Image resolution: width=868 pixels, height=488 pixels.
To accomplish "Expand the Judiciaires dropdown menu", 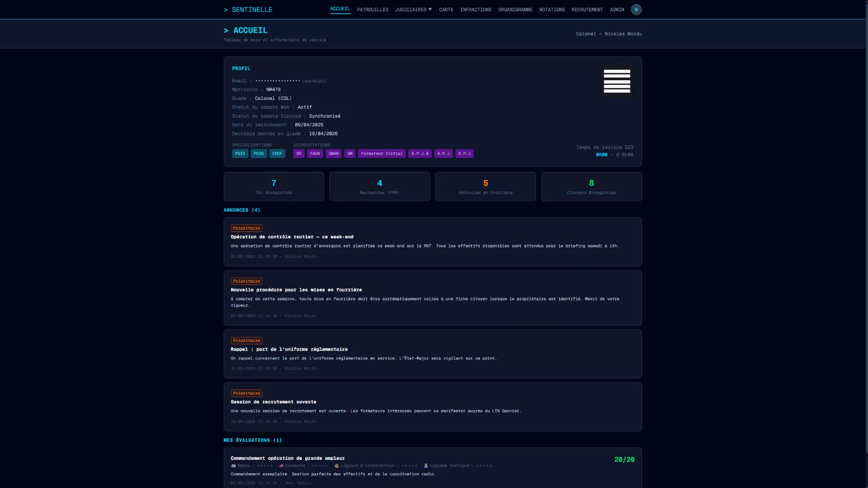I will tap(413, 9).
